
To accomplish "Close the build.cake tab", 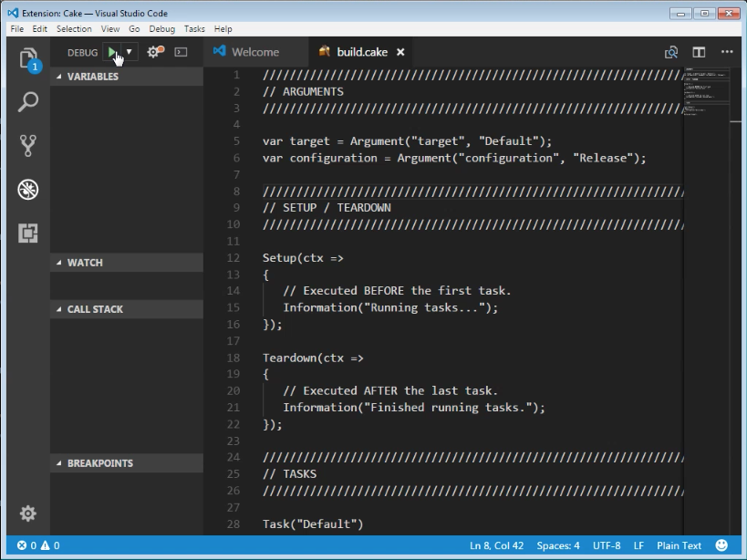I will coord(400,52).
